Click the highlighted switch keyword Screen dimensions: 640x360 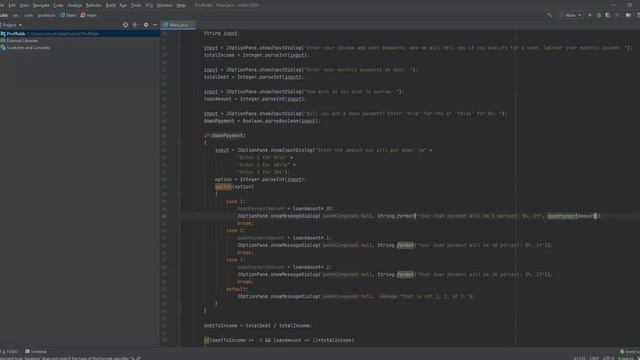point(223,187)
